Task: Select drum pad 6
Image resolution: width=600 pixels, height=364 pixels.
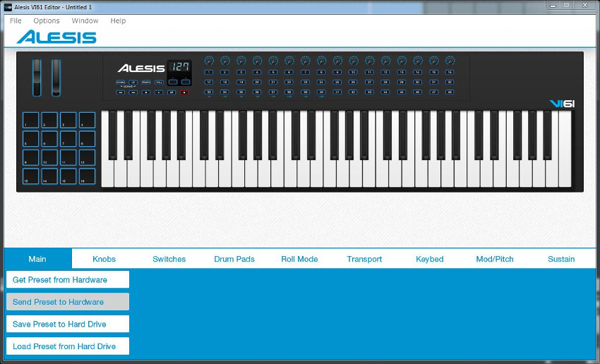Action: pyautogui.click(x=49, y=139)
